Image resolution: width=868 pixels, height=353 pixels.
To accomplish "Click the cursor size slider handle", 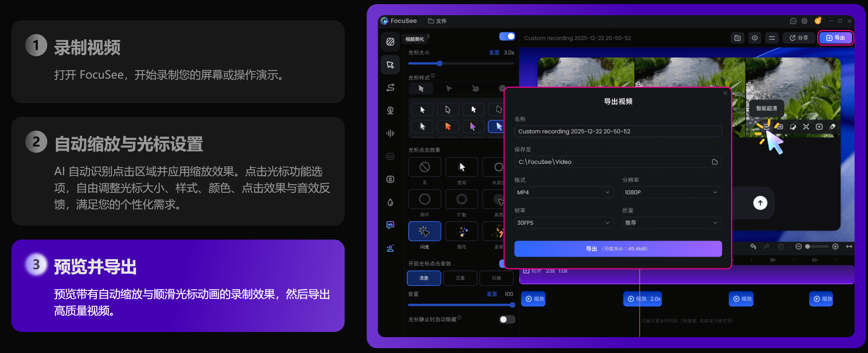I will pyautogui.click(x=440, y=63).
